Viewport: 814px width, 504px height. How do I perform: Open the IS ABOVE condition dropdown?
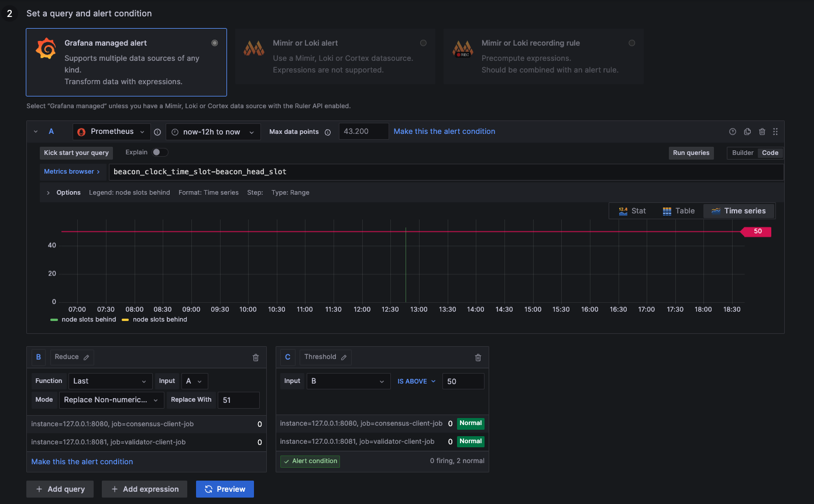point(417,381)
